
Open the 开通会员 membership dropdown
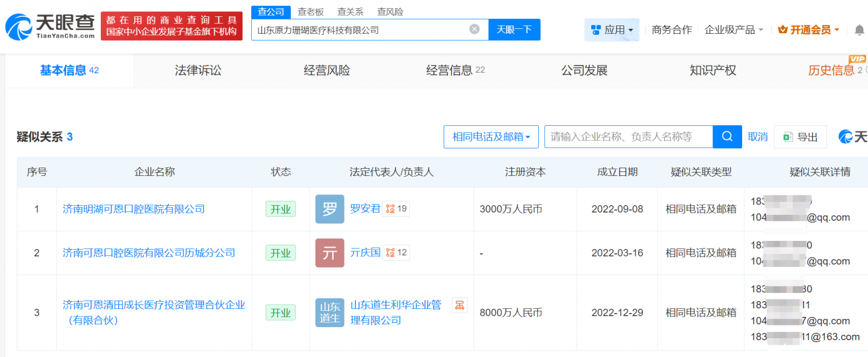(x=808, y=30)
